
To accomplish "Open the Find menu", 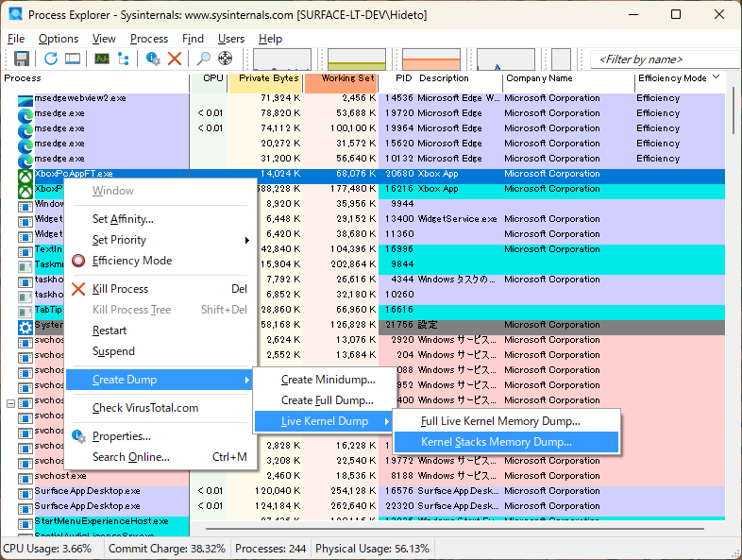I will tap(193, 39).
